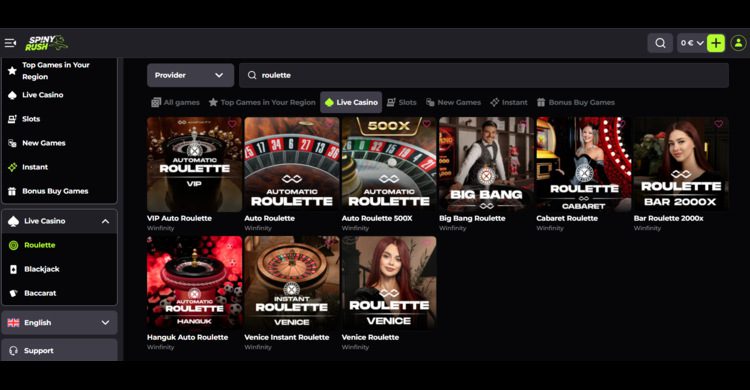This screenshot has width=750, height=390.
Task: Select the Instant tab
Action: [x=509, y=102]
